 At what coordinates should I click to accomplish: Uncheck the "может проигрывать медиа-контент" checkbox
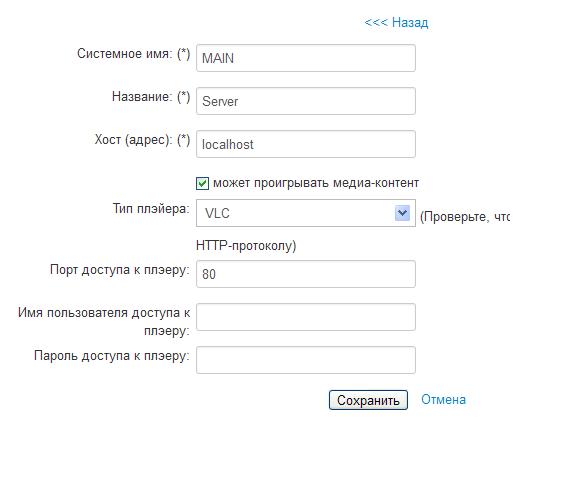pos(202,183)
